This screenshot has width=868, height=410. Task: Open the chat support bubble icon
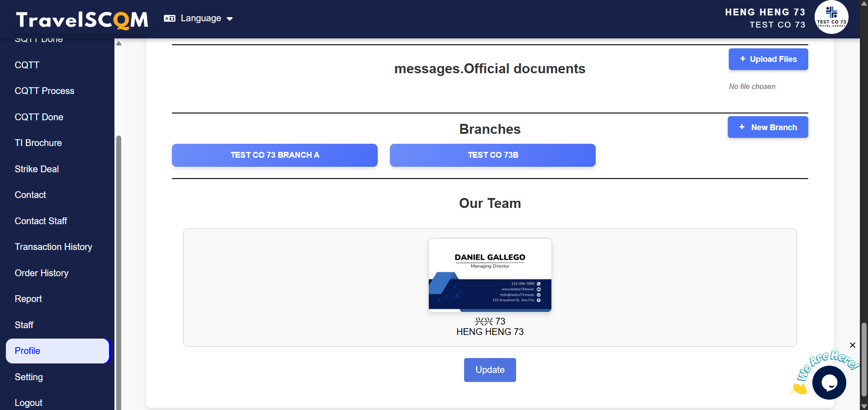point(829,382)
